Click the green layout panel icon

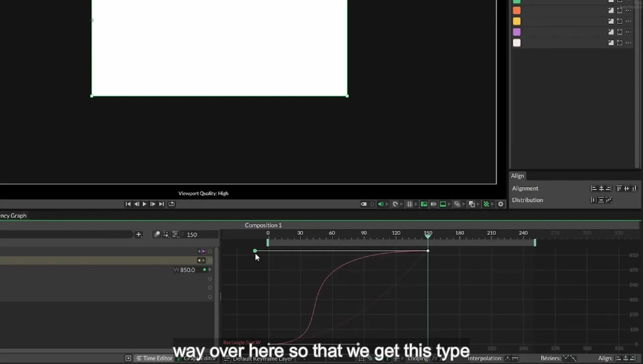coord(424,204)
